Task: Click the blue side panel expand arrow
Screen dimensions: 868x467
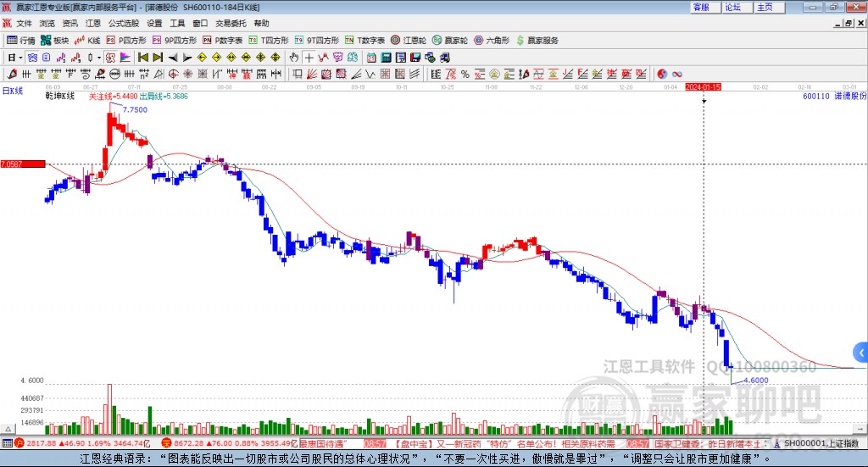Action: point(861,353)
